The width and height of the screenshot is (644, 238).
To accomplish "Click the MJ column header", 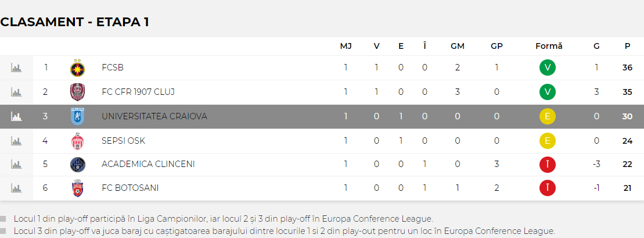I will click(x=346, y=47).
